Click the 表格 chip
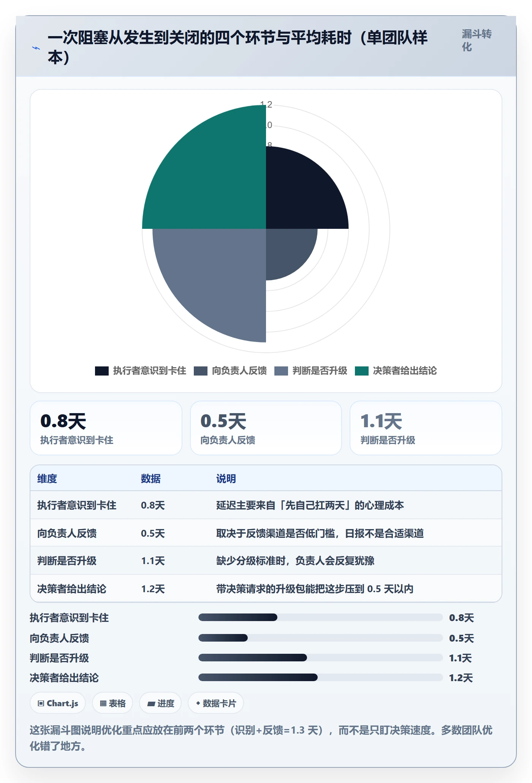 coord(112,703)
